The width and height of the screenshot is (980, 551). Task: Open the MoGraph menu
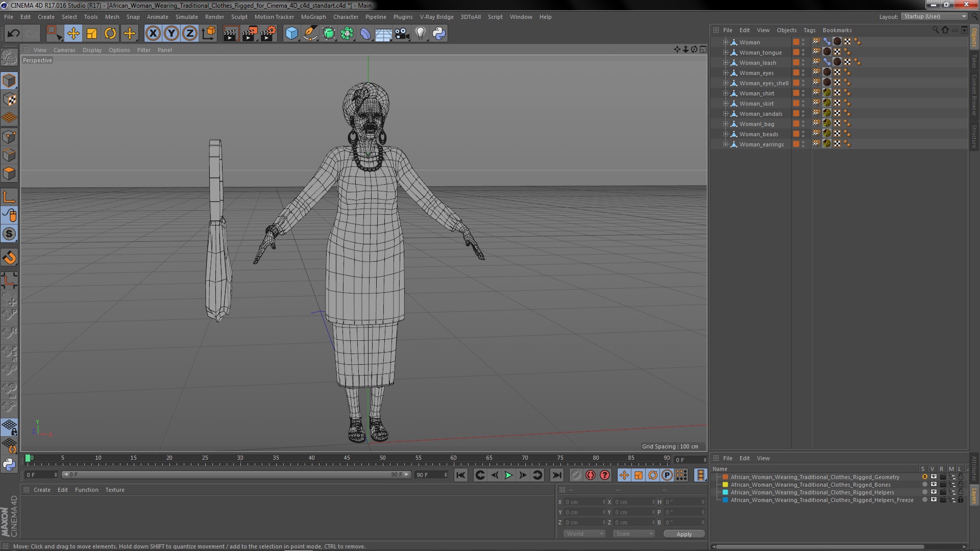313,17
